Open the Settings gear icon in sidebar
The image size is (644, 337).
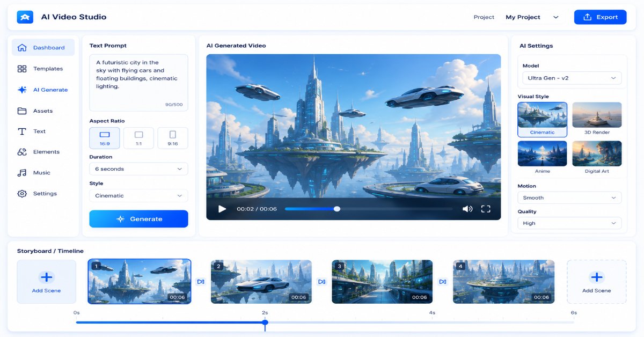[22, 194]
